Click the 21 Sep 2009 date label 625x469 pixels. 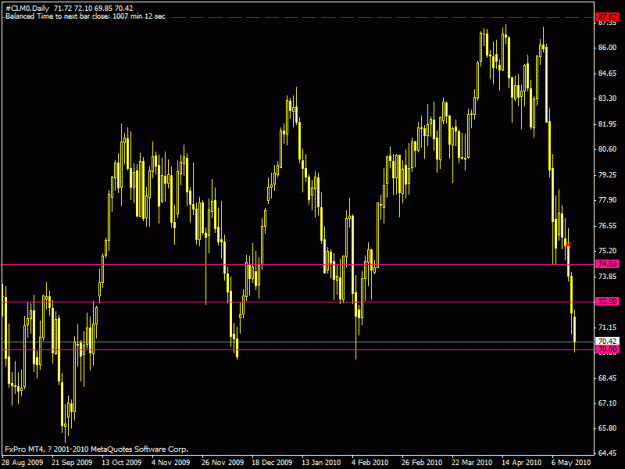[72, 462]
